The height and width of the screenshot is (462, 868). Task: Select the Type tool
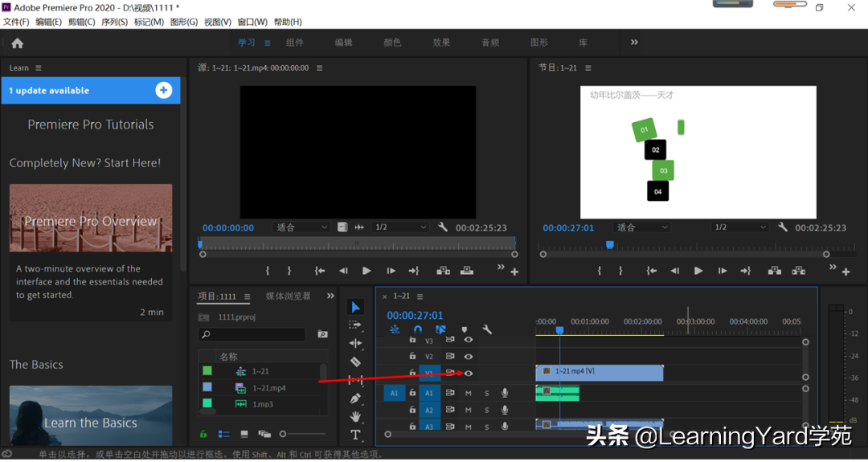pyautogui.click(x=355, y=435)
